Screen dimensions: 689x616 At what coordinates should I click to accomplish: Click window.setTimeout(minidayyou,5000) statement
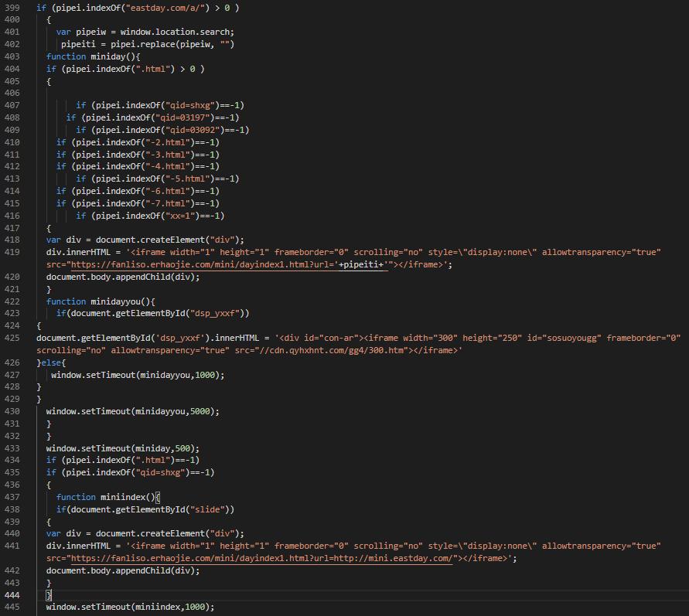click(132, 411)
